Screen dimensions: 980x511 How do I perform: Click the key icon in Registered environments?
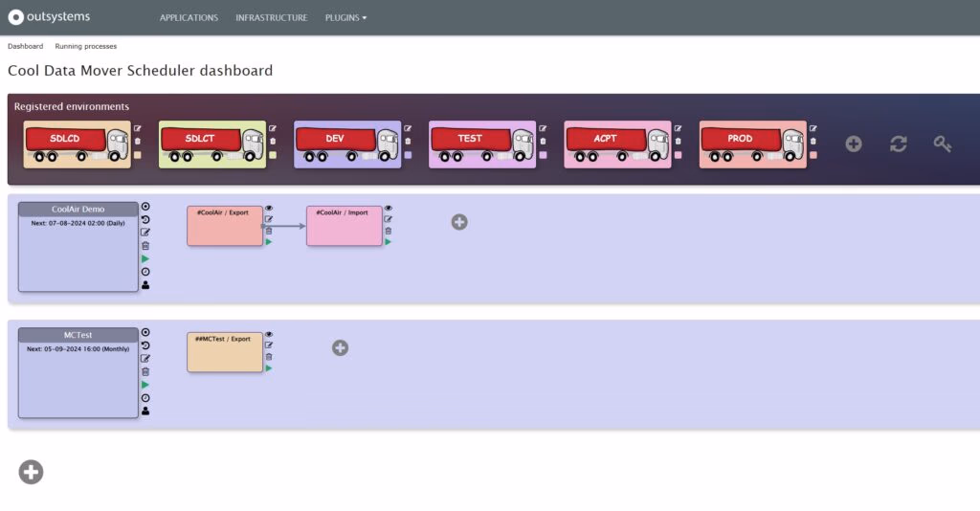click(943, 144)
